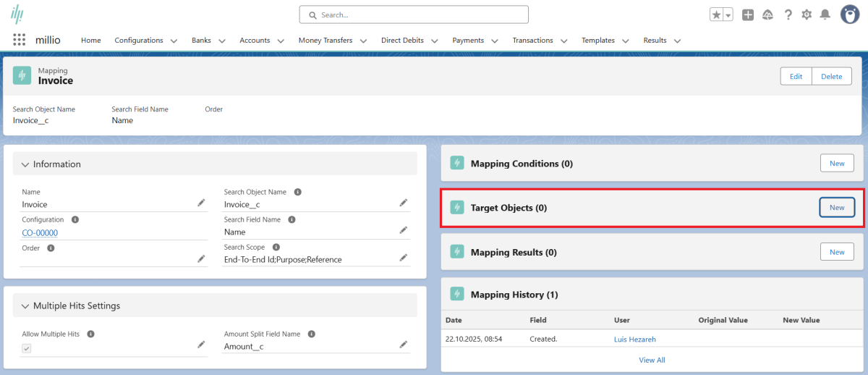Edit the Name field pencil icon
This screenshot has height=375, width=868.
[201, 203]
